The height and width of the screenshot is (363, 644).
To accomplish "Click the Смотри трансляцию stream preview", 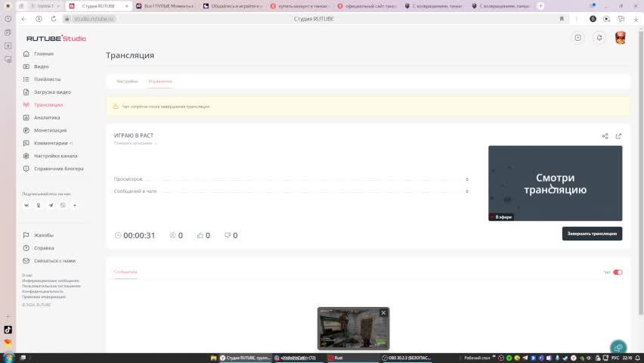I will (x=555, y=183).
